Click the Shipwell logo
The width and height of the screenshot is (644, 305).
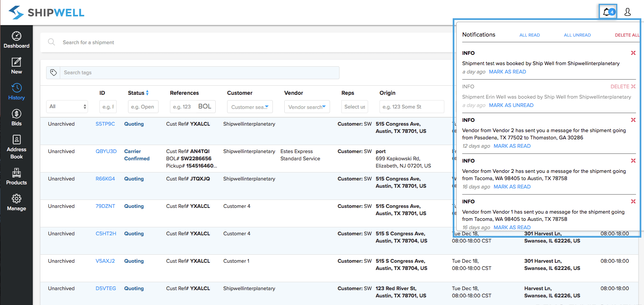click(x=46, y=13)
